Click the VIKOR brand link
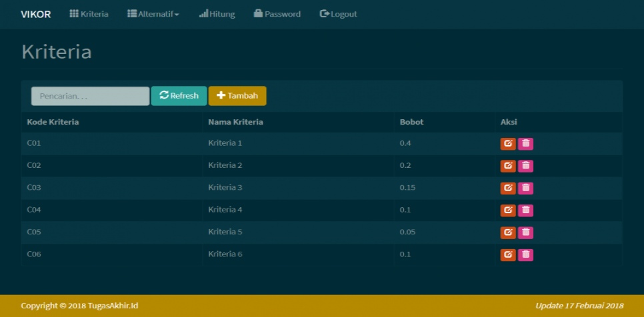644x317 pixels. tap(35, 14)
